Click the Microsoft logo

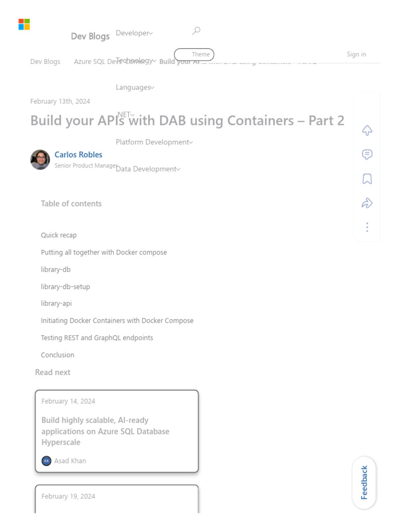24,24
